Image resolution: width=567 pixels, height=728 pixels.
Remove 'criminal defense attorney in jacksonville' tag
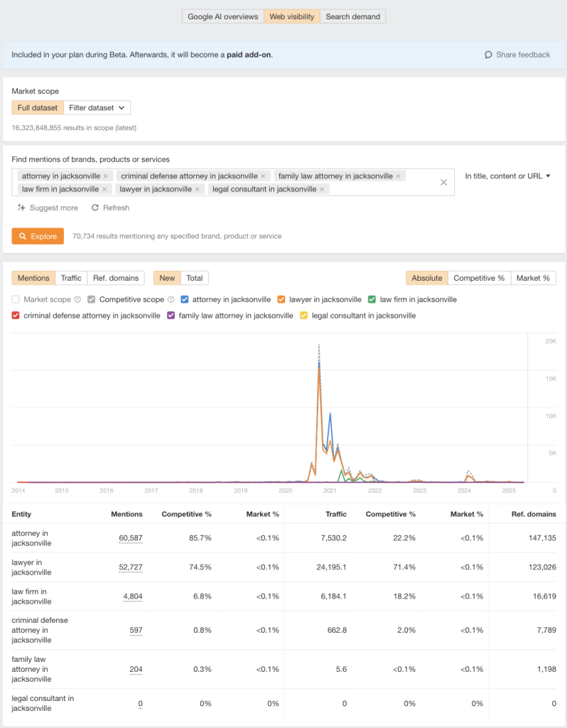pos(263,176)
